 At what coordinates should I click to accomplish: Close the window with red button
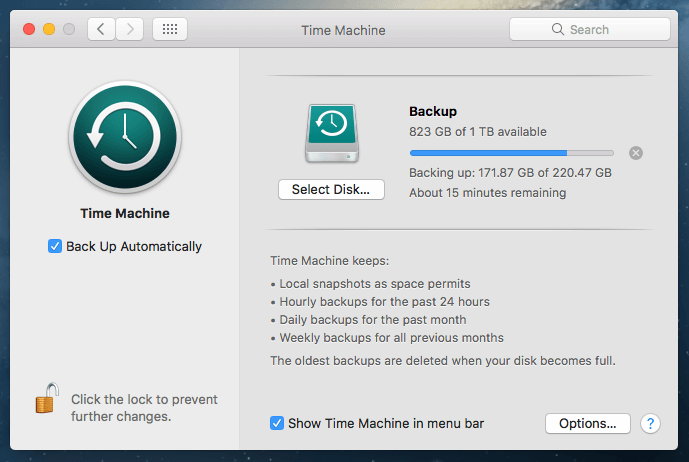[x=29, y=29]
